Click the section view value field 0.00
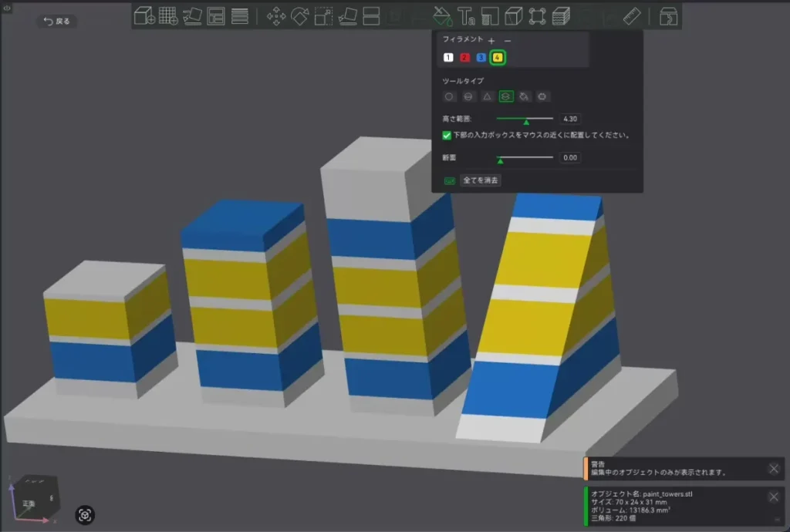The image size is (790, 532). (570, 157)
